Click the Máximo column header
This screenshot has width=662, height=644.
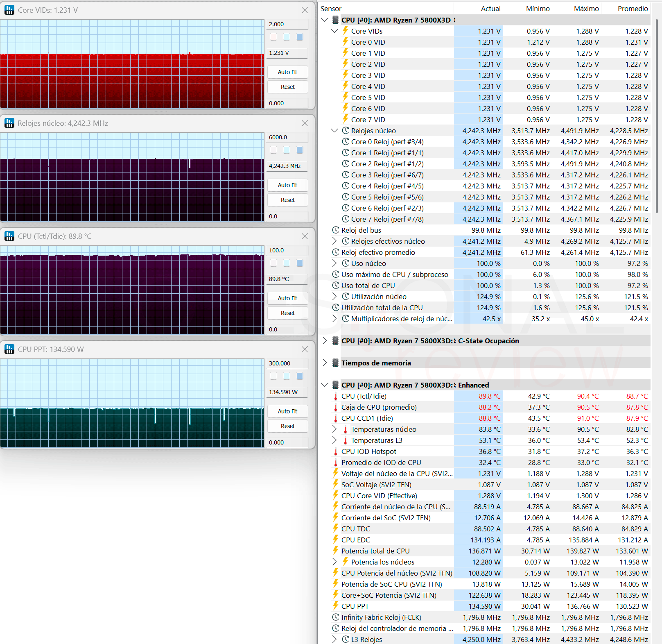coord(576,9)
